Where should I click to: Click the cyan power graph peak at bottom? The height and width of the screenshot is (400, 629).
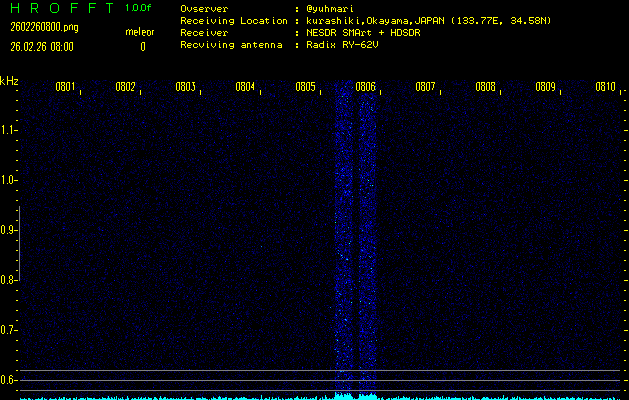(x=346, y=396)
